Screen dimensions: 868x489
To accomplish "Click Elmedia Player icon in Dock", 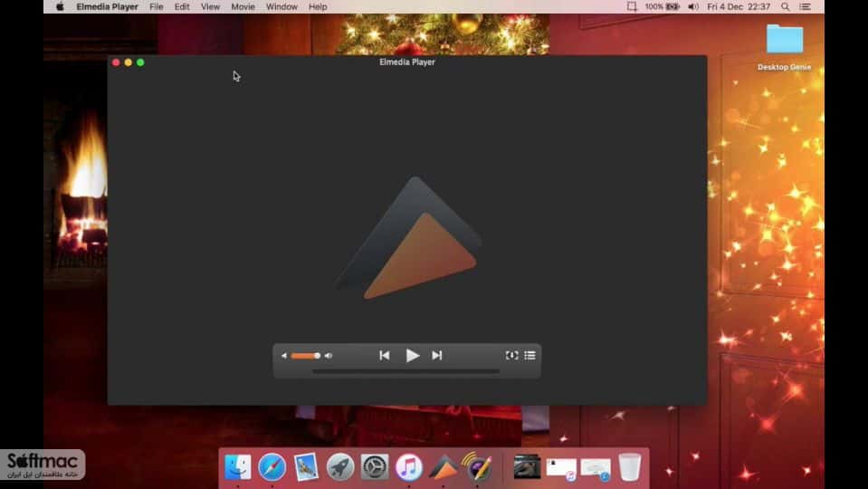I will click(443, 468).
